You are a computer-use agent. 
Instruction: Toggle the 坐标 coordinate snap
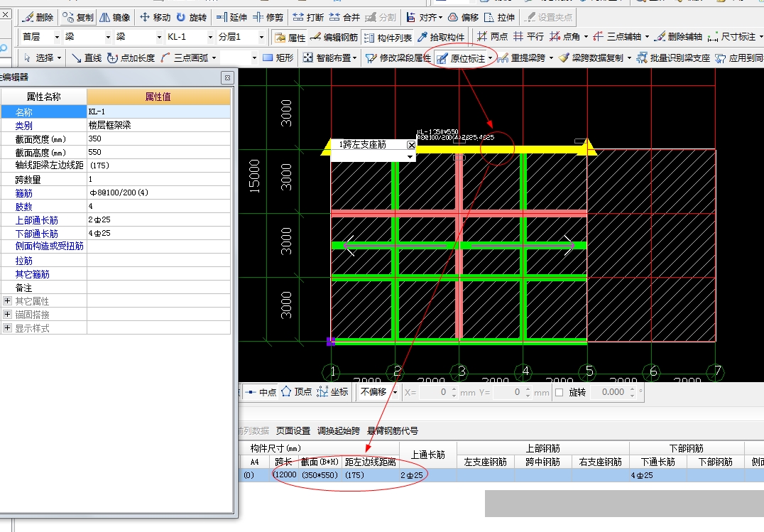pyautogui.click(x=332, y=391)
